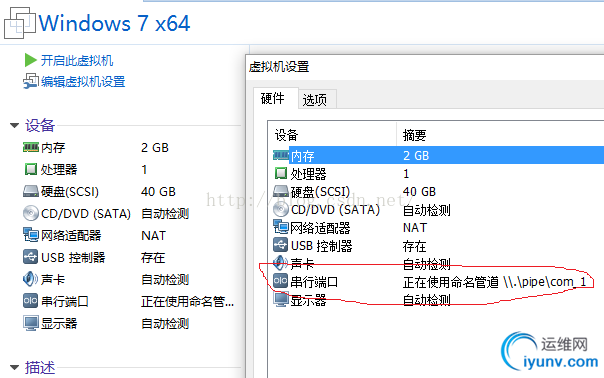Click the processor icon in the settings dialog list
The height and width of the screenshot is (378, 604).
[x=281, y=173]
